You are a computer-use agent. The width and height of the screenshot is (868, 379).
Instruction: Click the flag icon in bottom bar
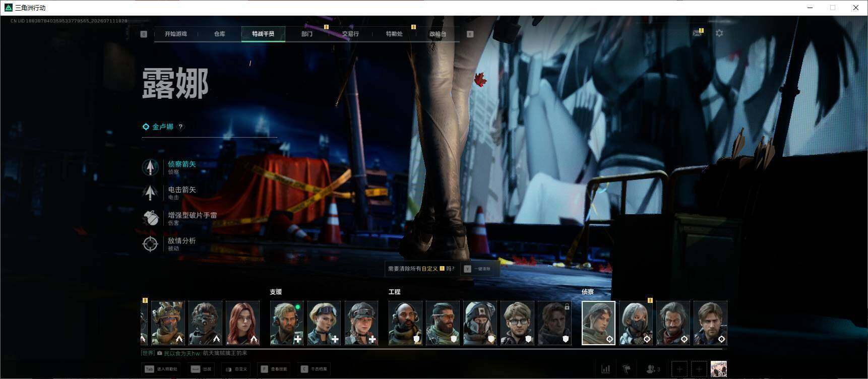coord(627,369)
